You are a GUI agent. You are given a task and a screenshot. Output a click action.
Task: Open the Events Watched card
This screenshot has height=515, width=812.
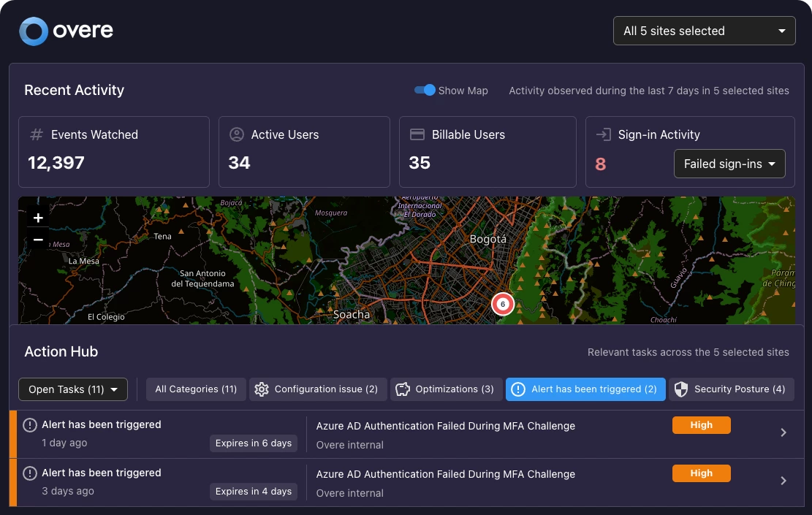[x=114, y=152]
